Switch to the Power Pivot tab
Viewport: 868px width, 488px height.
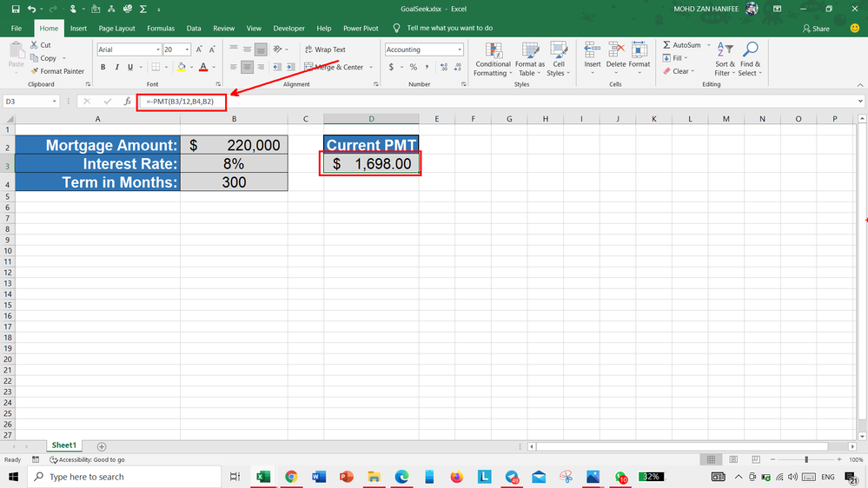coord(361,28)
